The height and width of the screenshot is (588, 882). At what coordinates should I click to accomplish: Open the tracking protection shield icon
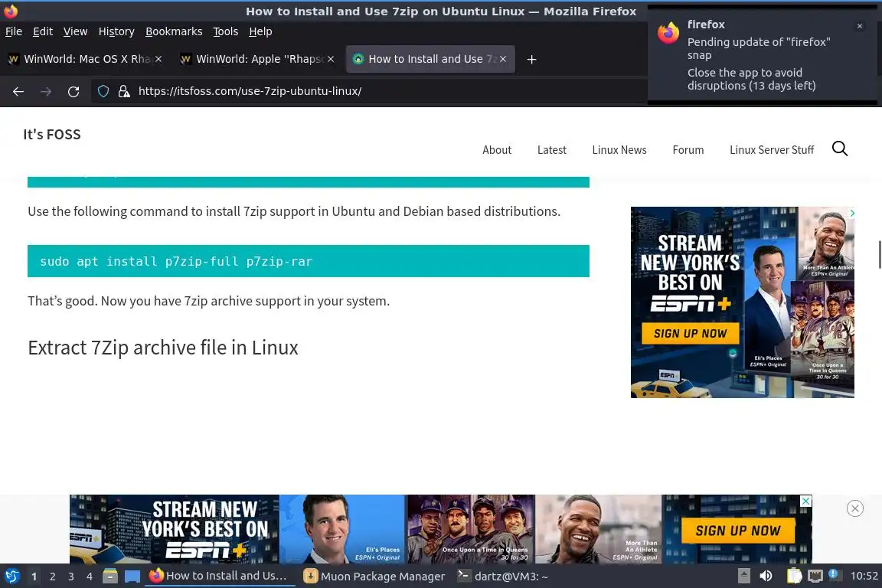[103, 91]
